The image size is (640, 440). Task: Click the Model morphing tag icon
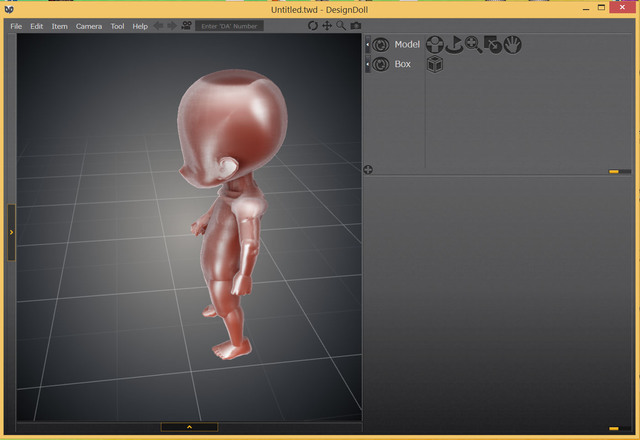(493, 45)
